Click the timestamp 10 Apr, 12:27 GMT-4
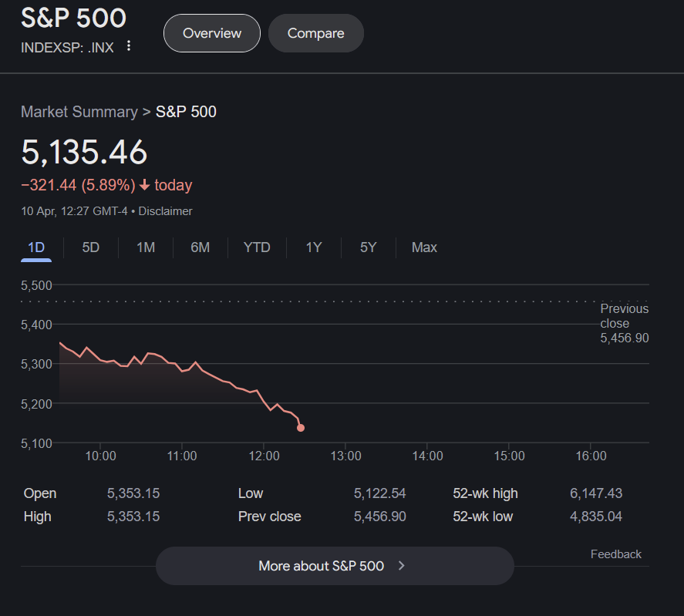684x616 pixels. point(74,211)
